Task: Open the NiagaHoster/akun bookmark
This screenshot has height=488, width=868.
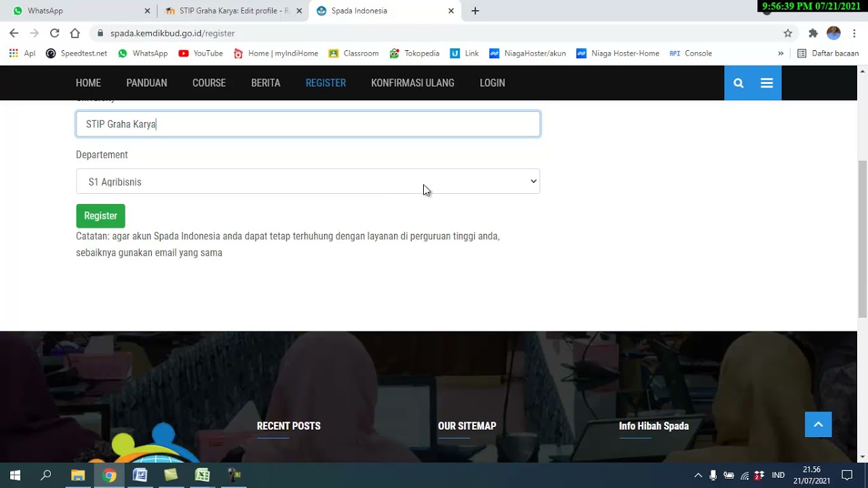Action: pyautogui.click(x=528, y=53)
